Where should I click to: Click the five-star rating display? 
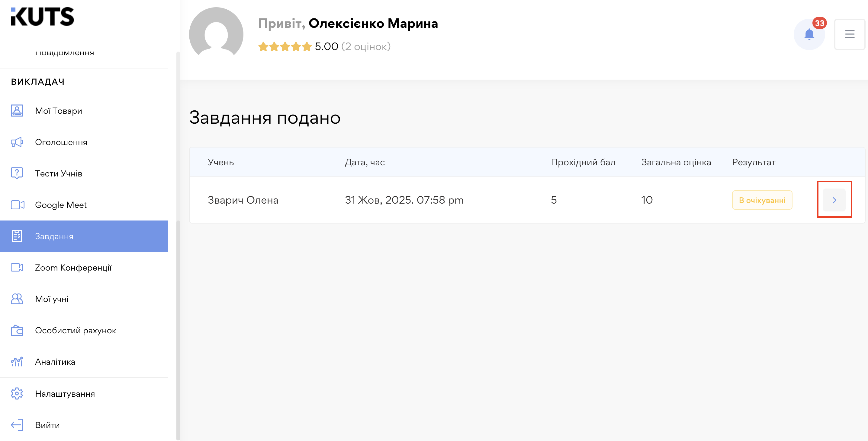tap(285, 46)
